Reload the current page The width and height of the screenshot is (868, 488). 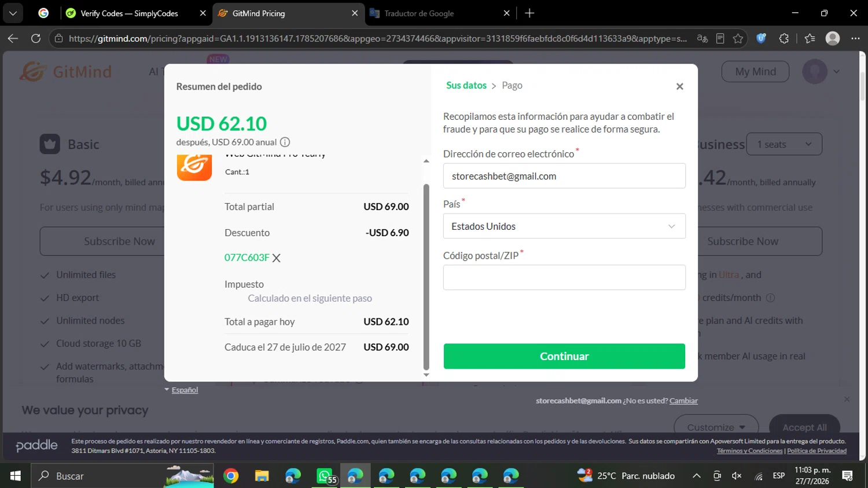(36, 38)
